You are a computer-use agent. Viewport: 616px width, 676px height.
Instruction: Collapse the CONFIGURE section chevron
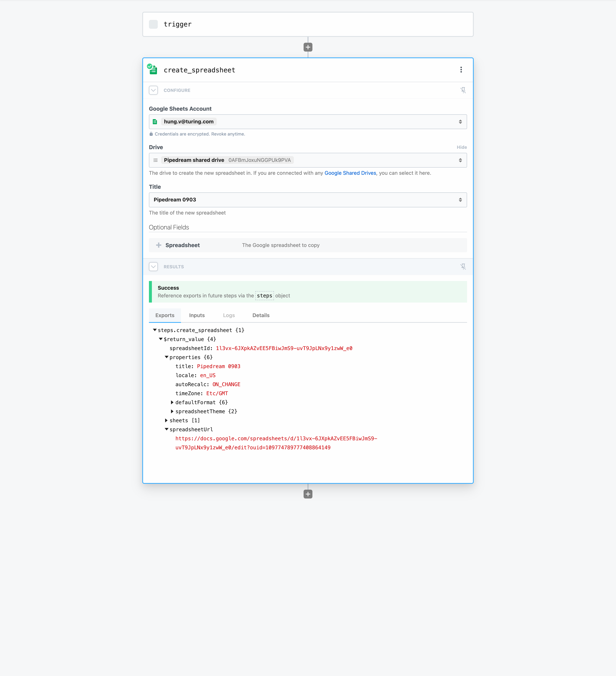[153, 90]
